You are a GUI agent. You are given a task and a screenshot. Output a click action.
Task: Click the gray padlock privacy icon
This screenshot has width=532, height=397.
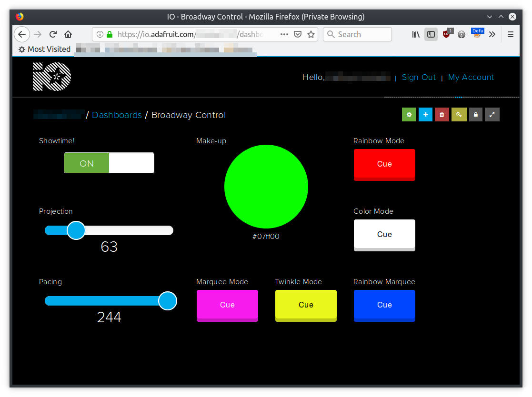[476, 115]
